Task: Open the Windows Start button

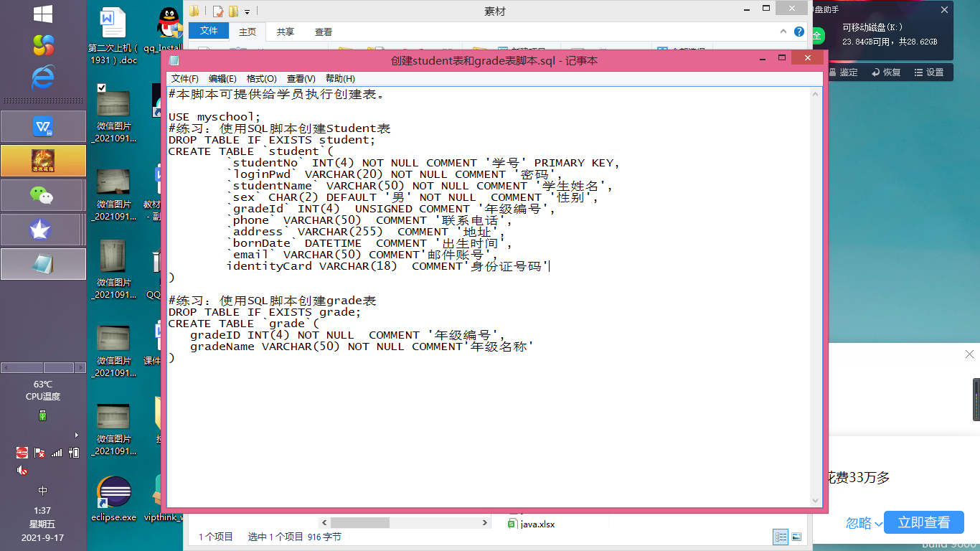Action: (x=43, y=14)
